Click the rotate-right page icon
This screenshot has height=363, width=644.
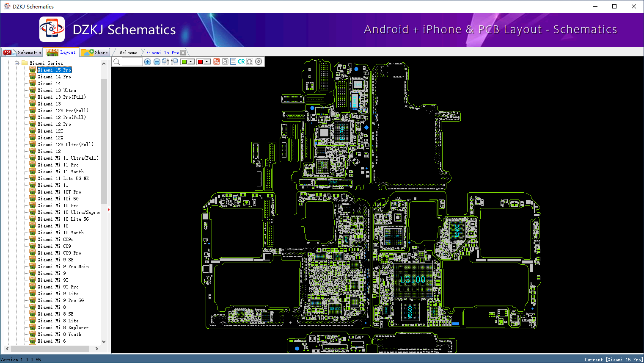tap(165, 62)
